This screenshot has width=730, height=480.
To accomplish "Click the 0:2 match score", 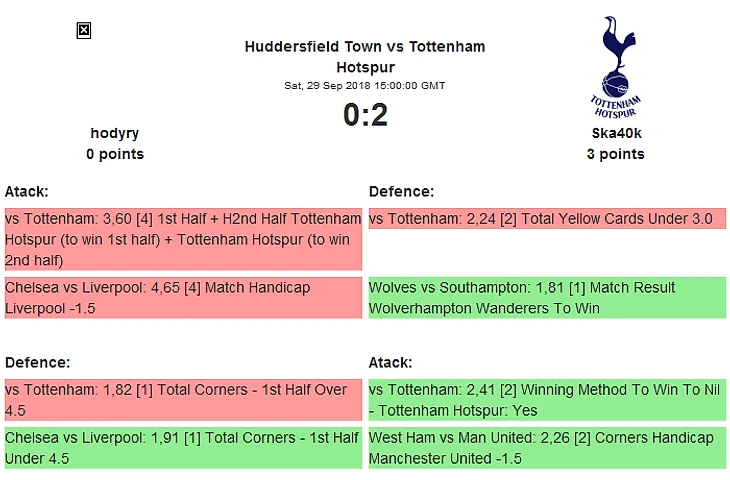I will click(365, 115).
